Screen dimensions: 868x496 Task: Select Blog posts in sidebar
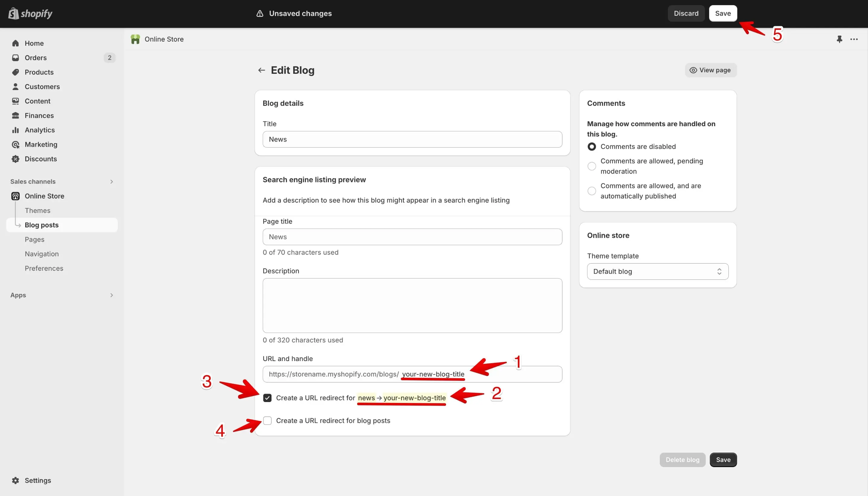(x=62, y=225)
